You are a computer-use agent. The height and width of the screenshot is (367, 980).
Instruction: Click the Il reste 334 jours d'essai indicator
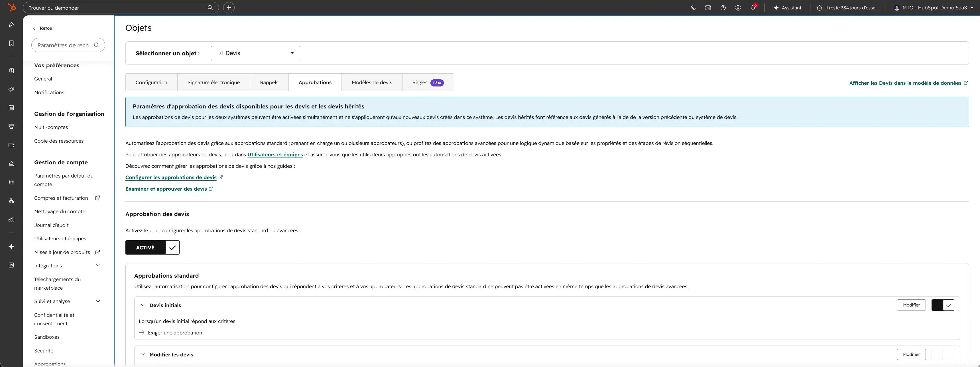click(x=847, y=8)
